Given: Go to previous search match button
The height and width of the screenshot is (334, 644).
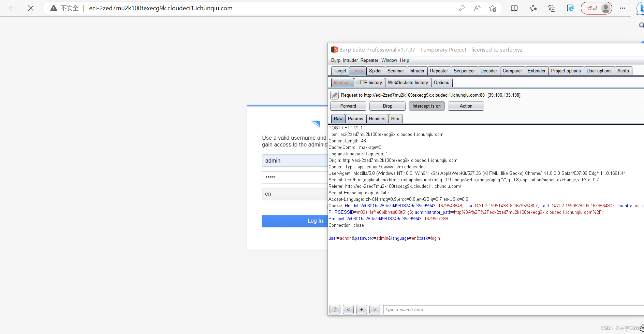Looking at the screenshot, I should click(x=348, y=309).
